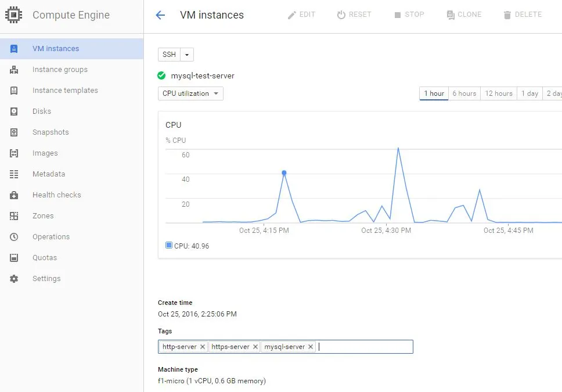The height and width of the screenshot is (392, 562).
Task: Click the power icon beside RESET
Action: 341,15
